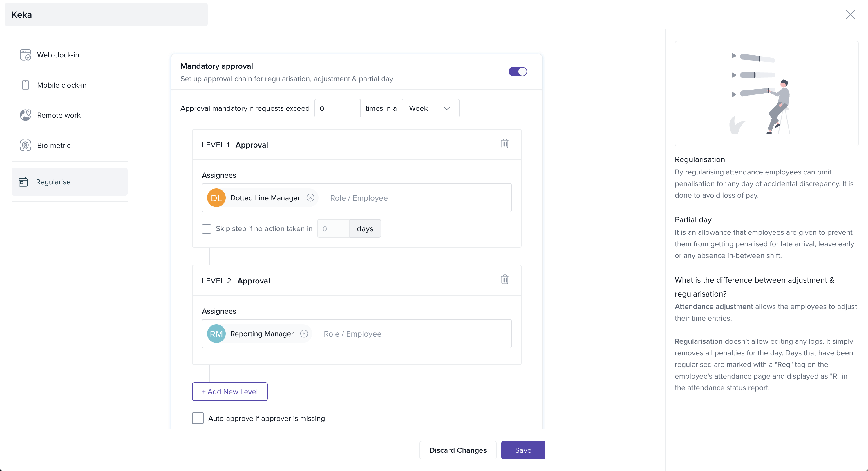Click the Add New Level button
868x471 pixels.
click(x=230, y=392)
